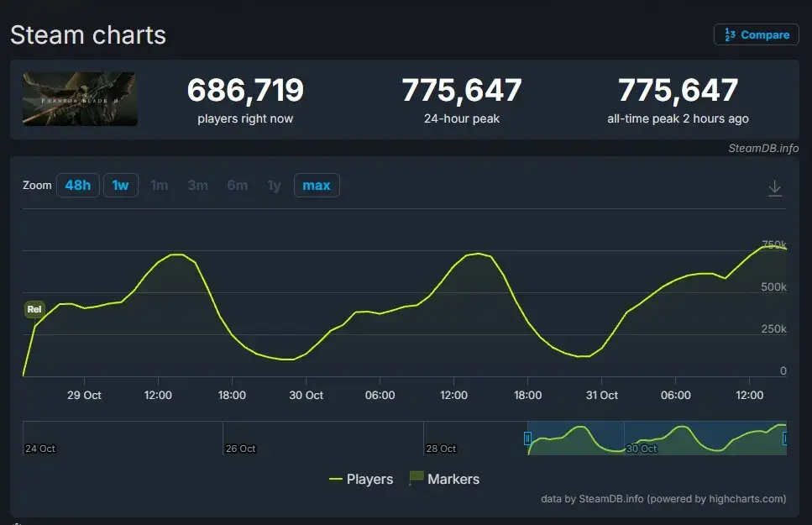Click the Rel release marker on chart
Screen dimensions: 812x525
point(34,309)
